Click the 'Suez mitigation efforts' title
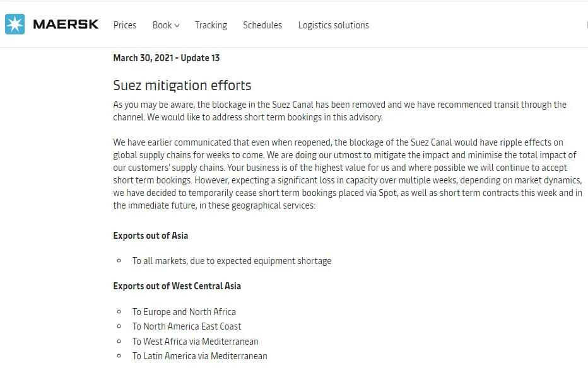 pos(182,85)
